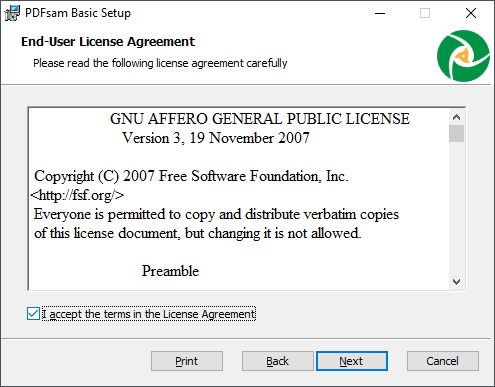Click the disabled maximize button
Screen dimensions: 495x387
point(425,13)
